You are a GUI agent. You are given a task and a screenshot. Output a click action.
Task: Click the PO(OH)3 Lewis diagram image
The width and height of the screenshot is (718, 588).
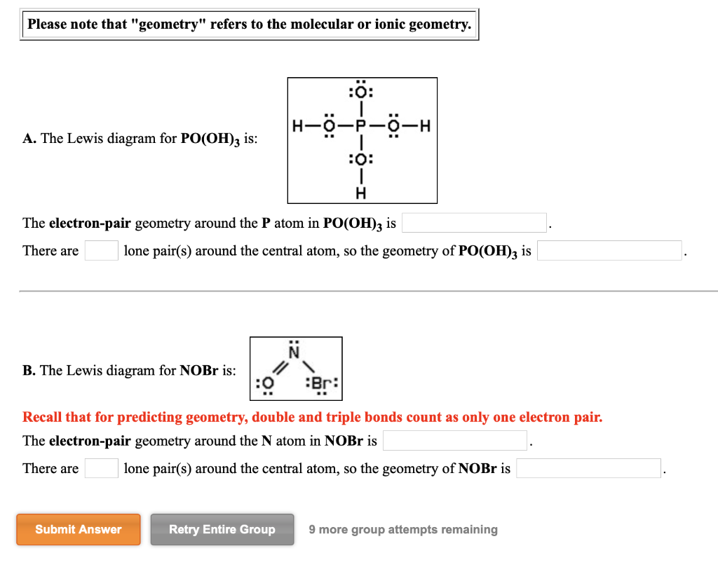coord(362,140)
